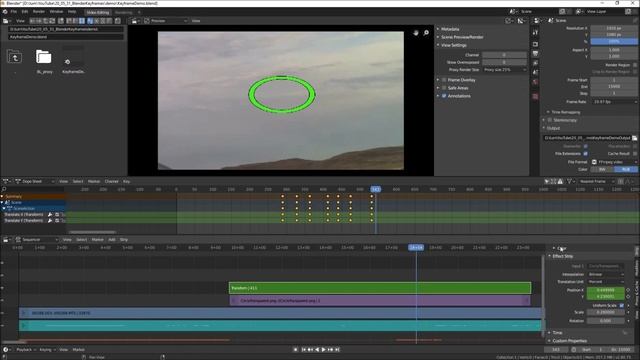Select the Summary channel row
The width and height of the screenshot is (640, 360).
33,196
